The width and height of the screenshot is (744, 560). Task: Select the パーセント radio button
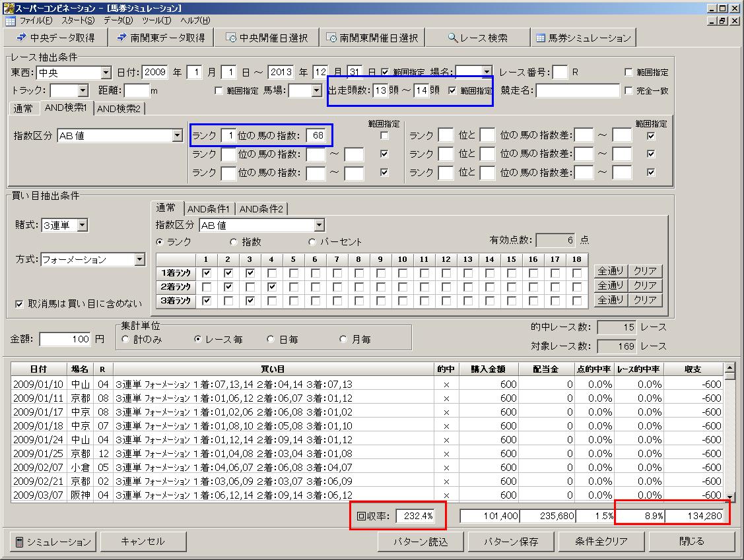[312, 242]
